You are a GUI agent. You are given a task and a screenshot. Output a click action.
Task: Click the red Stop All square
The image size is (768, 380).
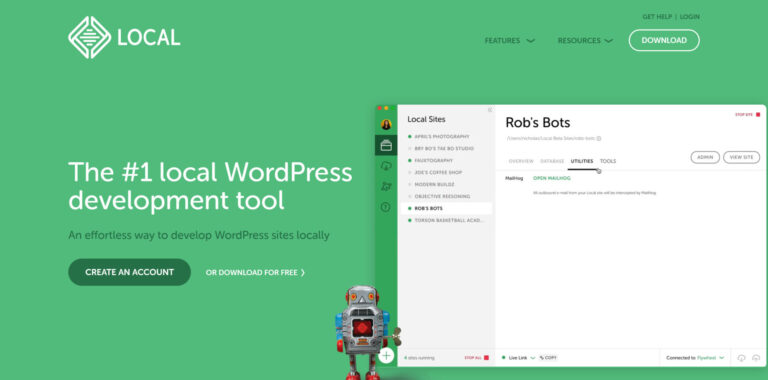486,358
